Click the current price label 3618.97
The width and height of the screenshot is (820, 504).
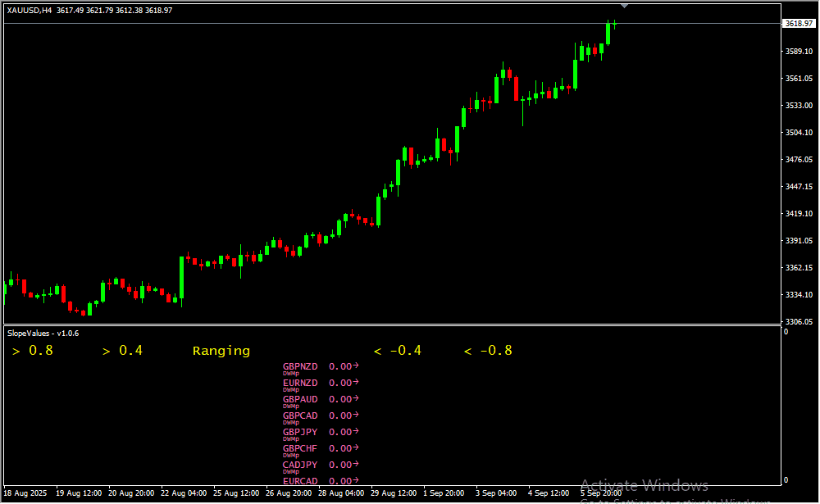coord(799,24)
